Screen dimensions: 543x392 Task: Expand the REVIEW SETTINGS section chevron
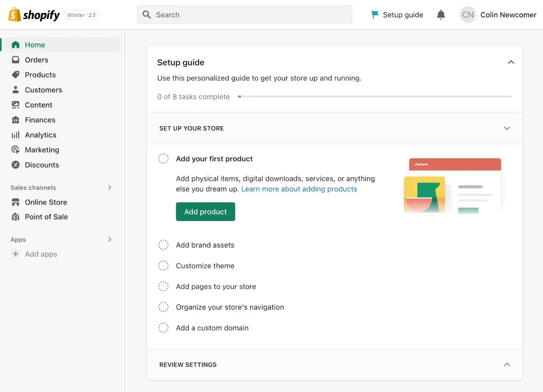[507, 365]
